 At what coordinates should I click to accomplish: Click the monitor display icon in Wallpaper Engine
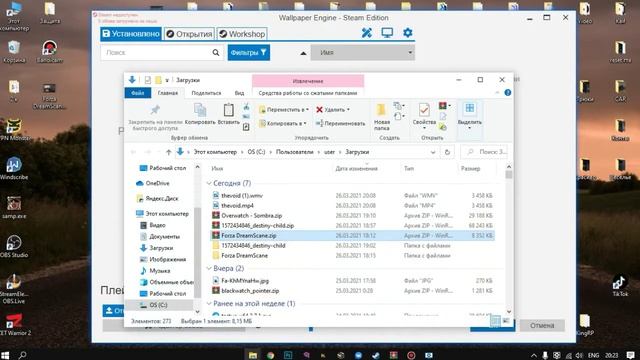(387, 33)
